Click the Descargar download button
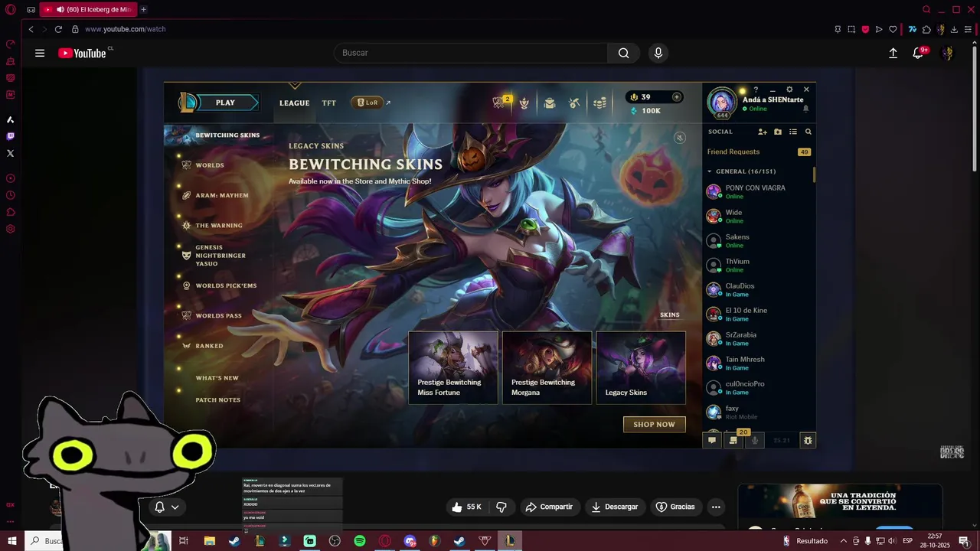 (x=614, y=507)
